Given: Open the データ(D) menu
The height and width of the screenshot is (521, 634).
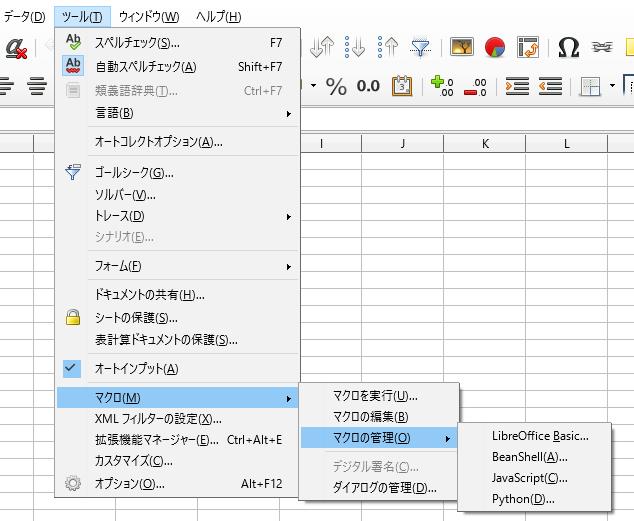Looking at the screenshot, I should [x=24, y=17].
